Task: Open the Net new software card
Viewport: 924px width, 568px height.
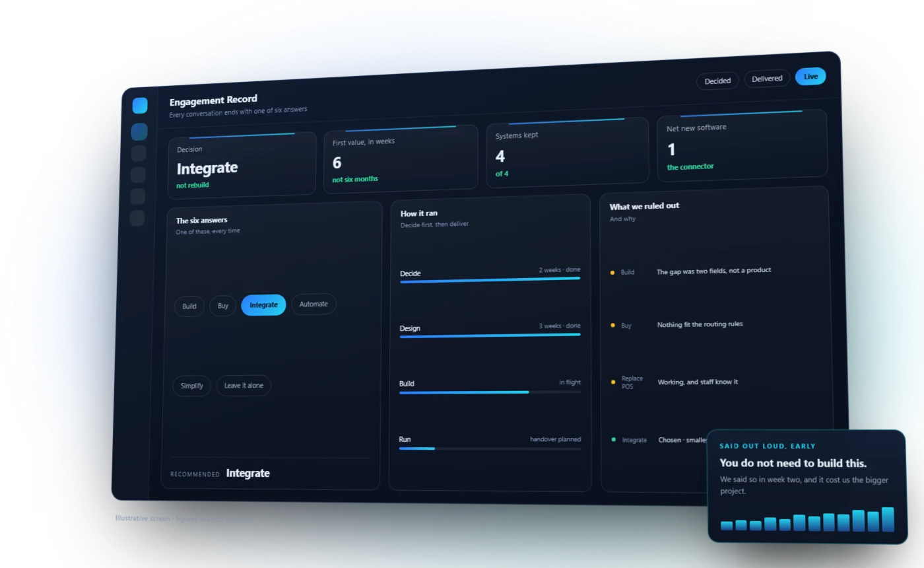Action: tap(742, 146)
